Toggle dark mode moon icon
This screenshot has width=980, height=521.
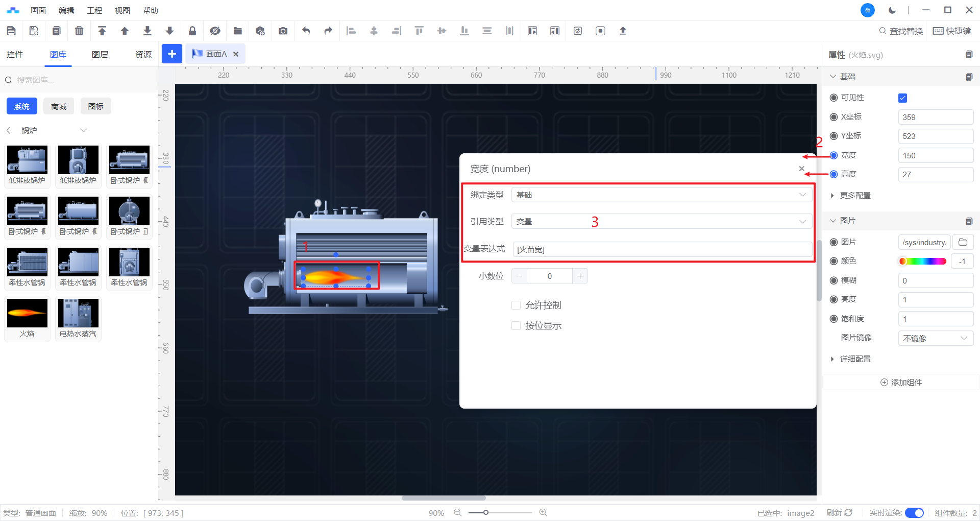892,10
